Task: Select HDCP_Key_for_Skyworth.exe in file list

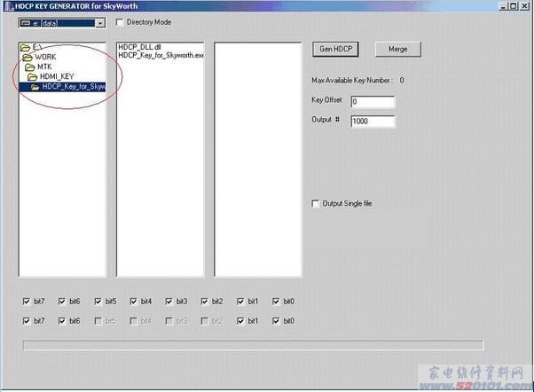Action: [161, 55]
